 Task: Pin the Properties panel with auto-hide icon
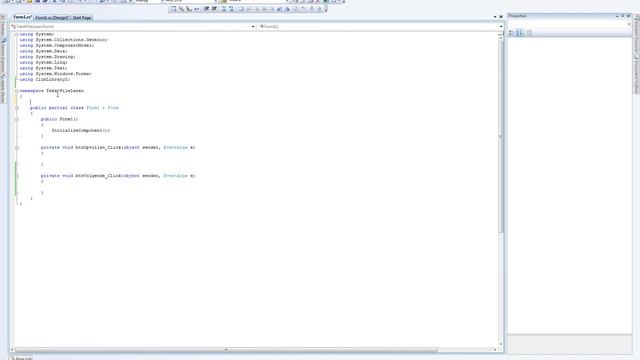(x=623, y=16)
